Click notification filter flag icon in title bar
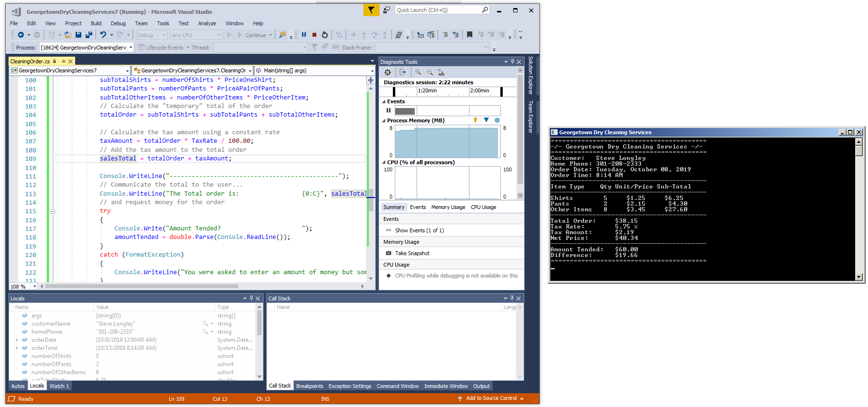The width and height of the screenshot is (868, 407). 371,10
